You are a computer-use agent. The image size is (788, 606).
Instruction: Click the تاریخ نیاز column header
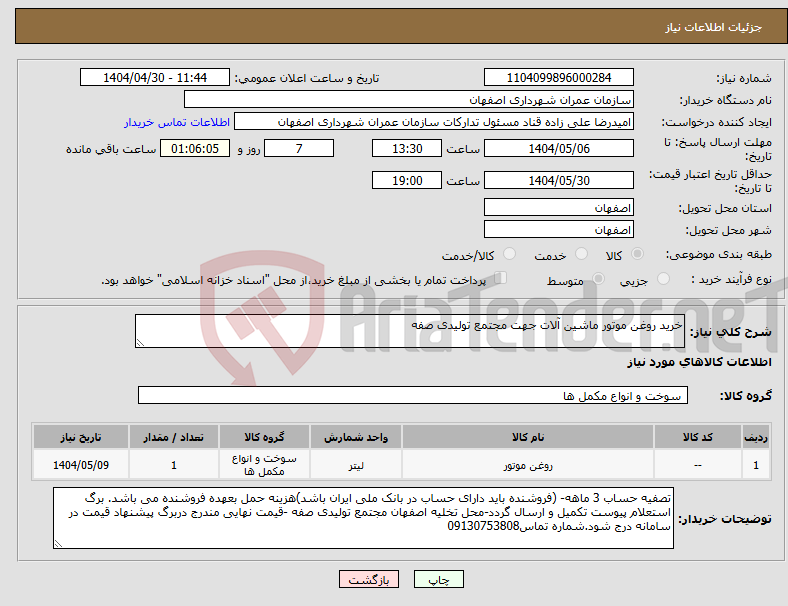[x=80, y=437]
